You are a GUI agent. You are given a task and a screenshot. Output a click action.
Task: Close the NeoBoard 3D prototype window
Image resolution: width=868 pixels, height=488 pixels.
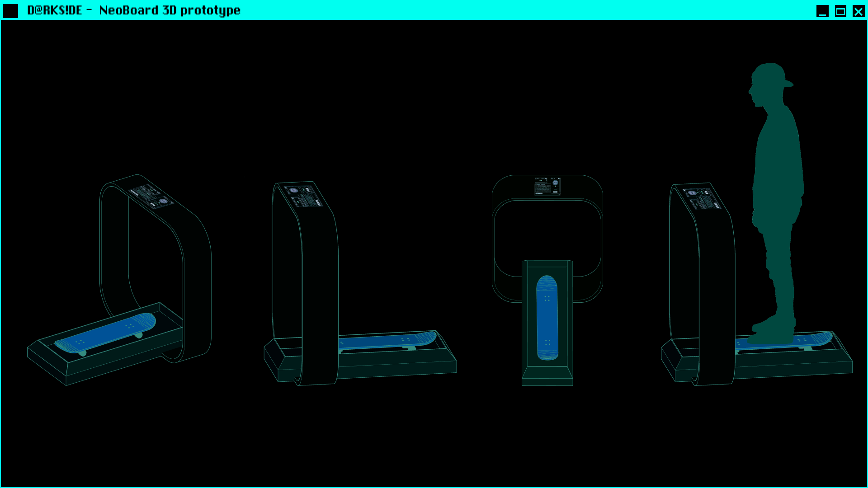(858, 11)
